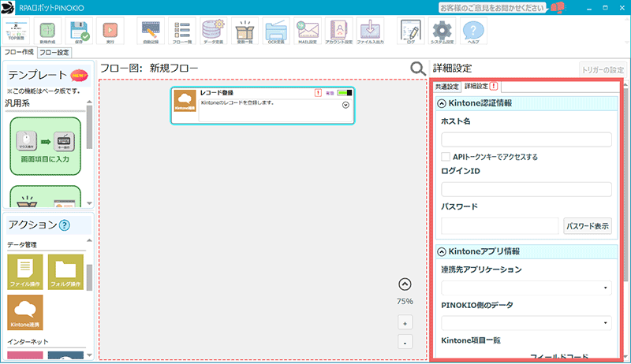
Task: Open the TOP画面 toolbar icon
Action: [x=17, y=31]
